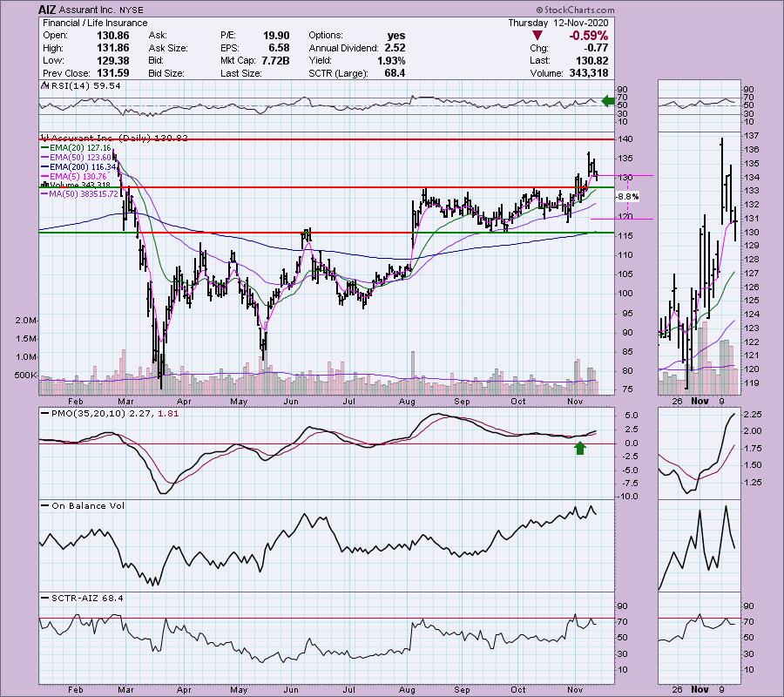Click the Yield value 1.93%
The image size is (784, 697).
coord(391,60)
